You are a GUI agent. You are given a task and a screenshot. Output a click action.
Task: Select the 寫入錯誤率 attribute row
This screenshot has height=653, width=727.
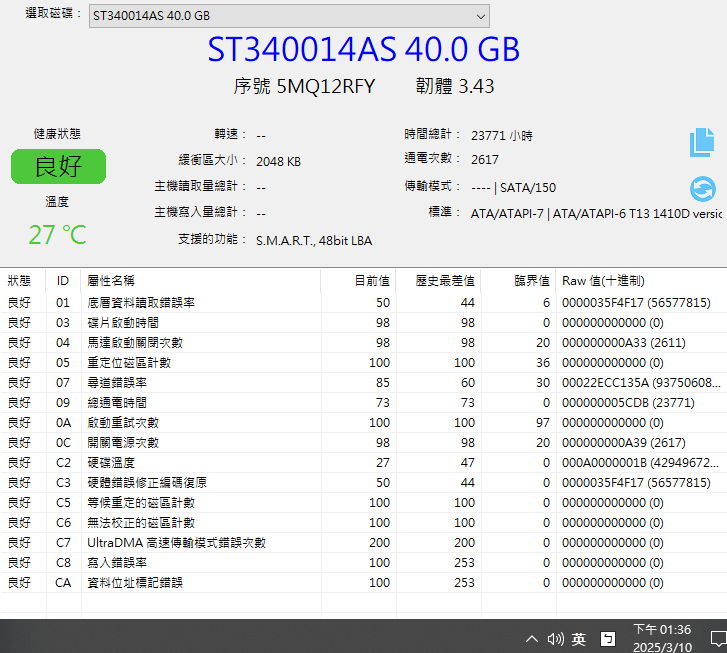pos(364,562)
